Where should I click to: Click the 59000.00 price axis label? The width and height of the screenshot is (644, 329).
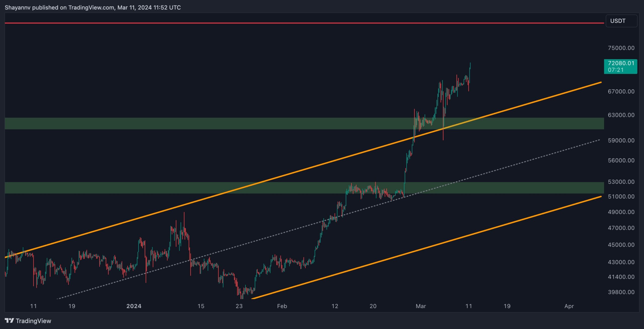pos(621,140)
